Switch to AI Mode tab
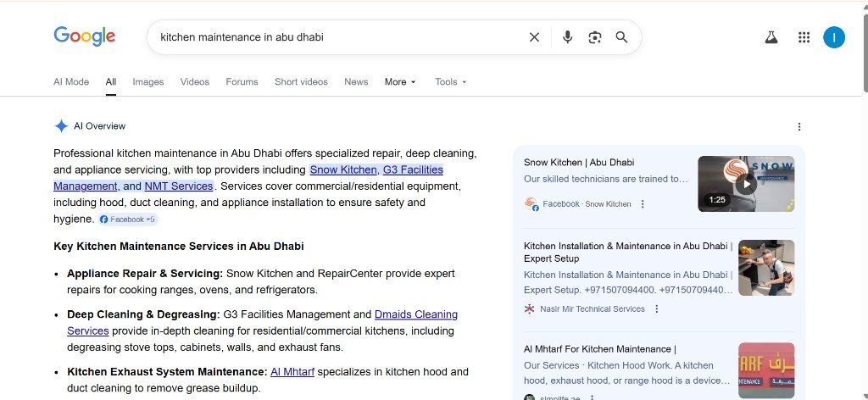Viewport: 868px width, 400px height. 71,82
